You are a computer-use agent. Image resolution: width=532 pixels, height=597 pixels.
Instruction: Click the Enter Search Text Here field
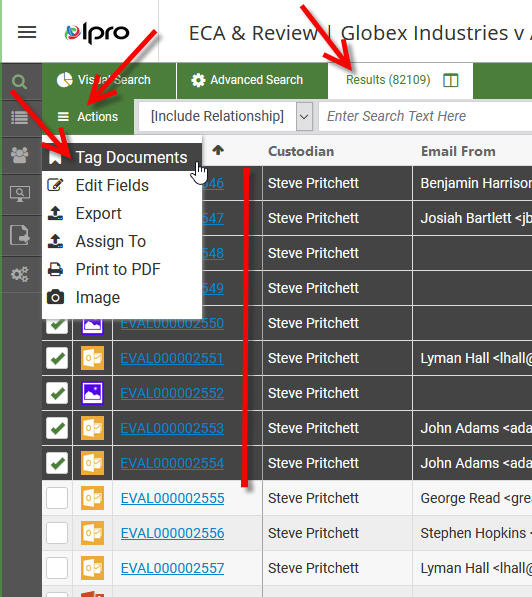point(425,116)
